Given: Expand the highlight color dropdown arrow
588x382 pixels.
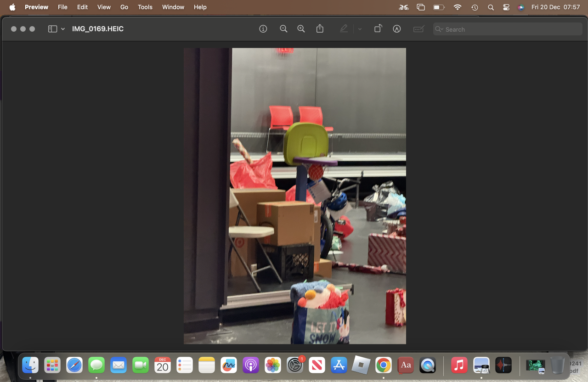Looking at the screenshot, I should coord(360,29).
